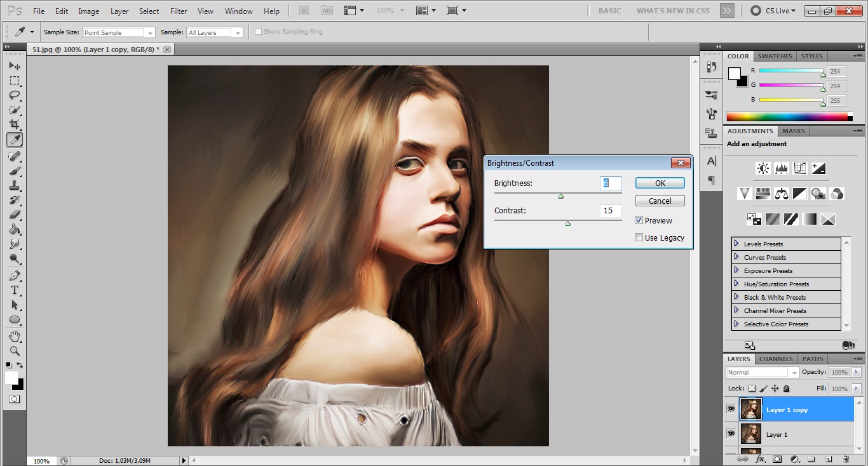Select the Crop tool
Viewport: 868px width, 466px height.
click(14, 124)
